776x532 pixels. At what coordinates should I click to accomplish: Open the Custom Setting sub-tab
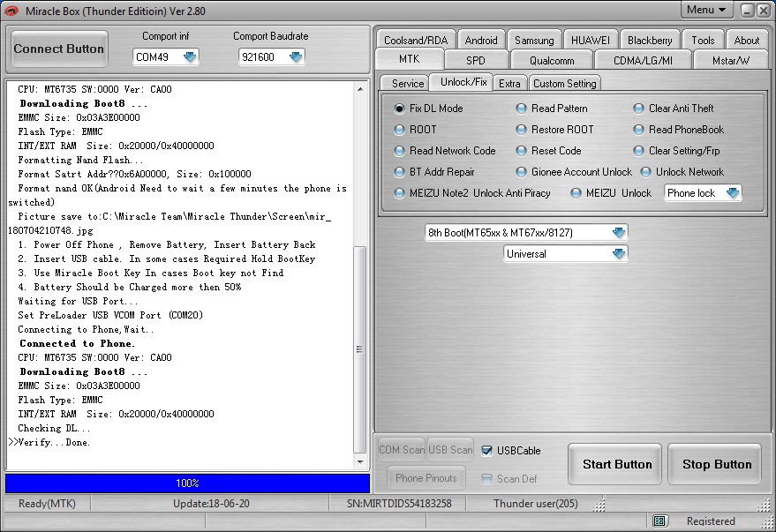[x=565, y=84]
